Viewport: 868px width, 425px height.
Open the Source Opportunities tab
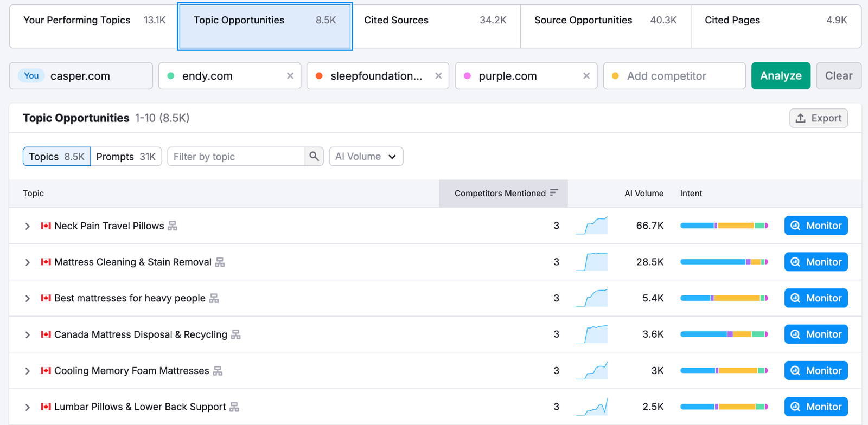point(605,26)
